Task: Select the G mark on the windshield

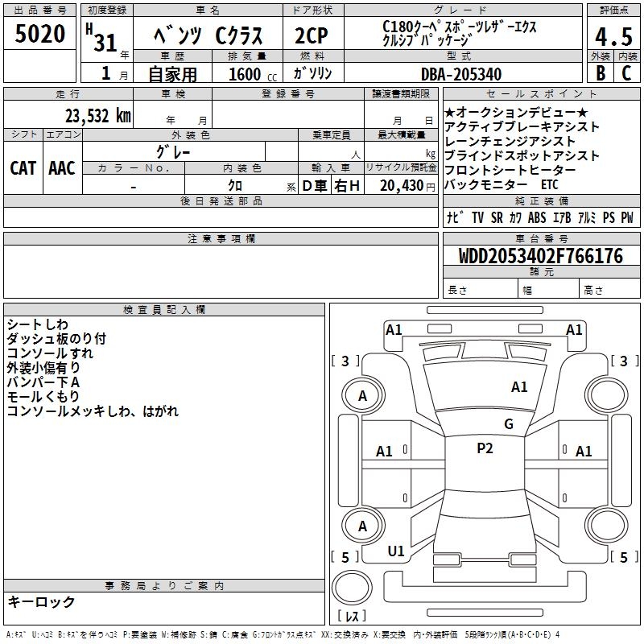Action: point(508,424)
